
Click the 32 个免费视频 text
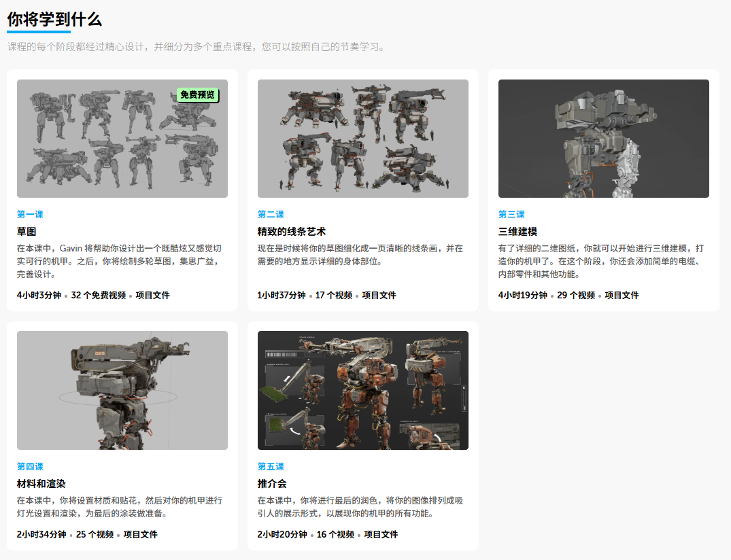[99, 296]
